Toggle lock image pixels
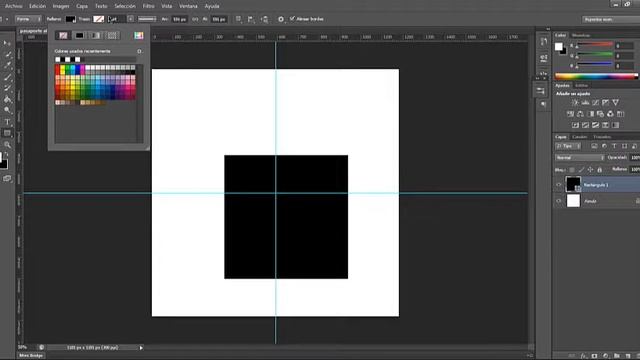The image size is (640, 360). pos(581,169)
